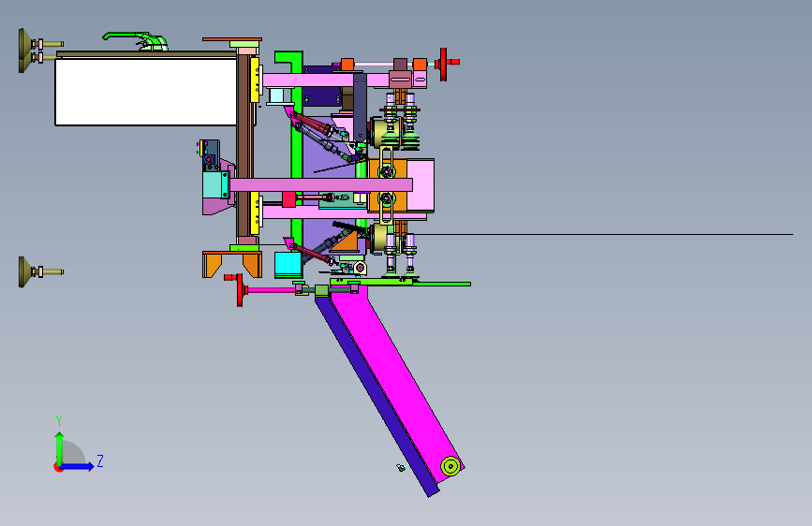
Task: Select the cyan block near the bottom
Action: coord(288,264)
